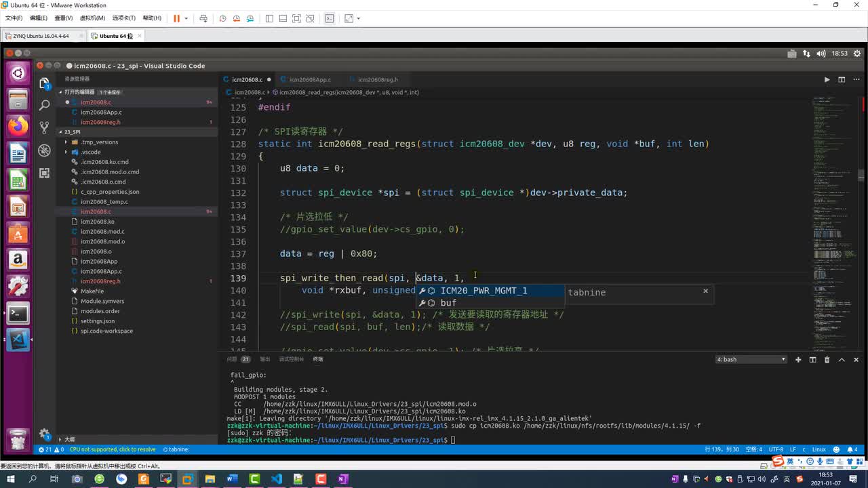Launch Firefox from the Ubuntu dock
Image resolution: width=868 pixels, height=488 pixels.
point(18,125)
